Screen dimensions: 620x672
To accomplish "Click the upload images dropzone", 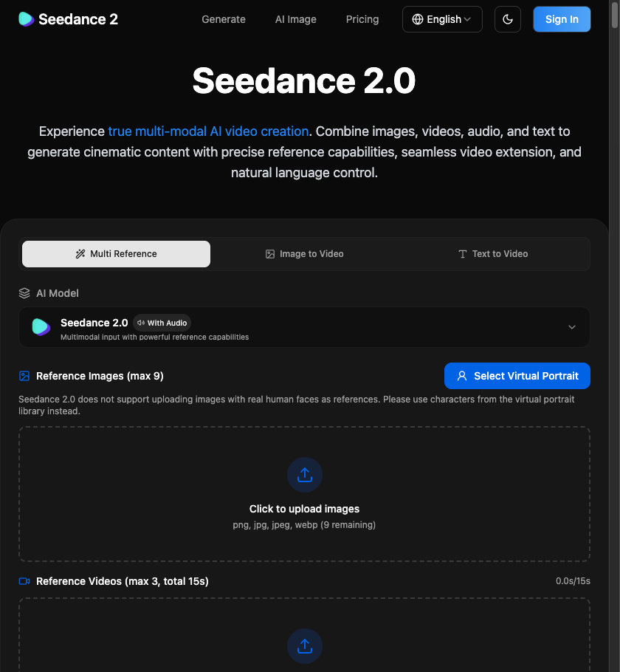I will coord(305,493).
